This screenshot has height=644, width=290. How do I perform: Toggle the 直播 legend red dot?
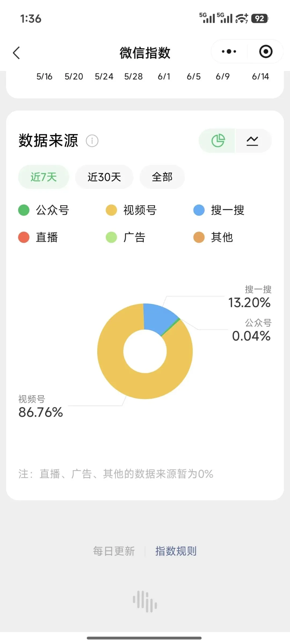pyautogui.click(x=24, y=237)
